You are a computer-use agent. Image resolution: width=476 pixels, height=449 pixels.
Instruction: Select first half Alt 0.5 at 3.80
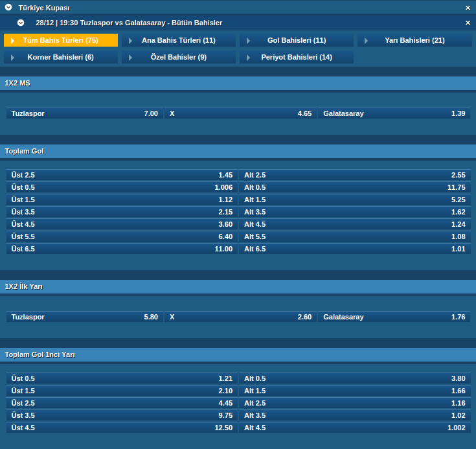[x=355, y=379]
